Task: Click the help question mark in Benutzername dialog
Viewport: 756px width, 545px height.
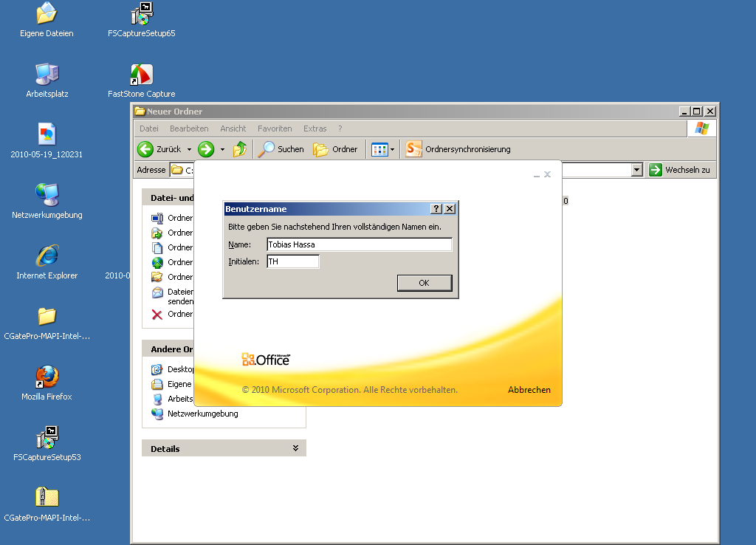Action: point(436,209)
